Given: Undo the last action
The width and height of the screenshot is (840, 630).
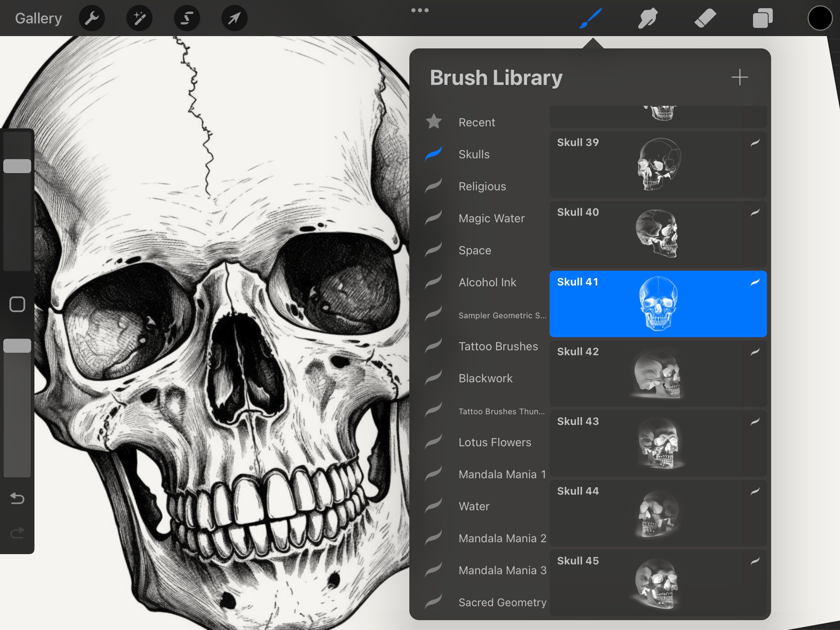Looking at the screenshot, I should point(17,498).
